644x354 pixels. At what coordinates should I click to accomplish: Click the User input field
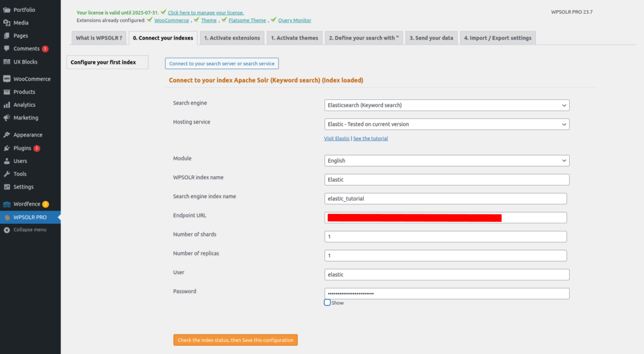coord(447,274)
